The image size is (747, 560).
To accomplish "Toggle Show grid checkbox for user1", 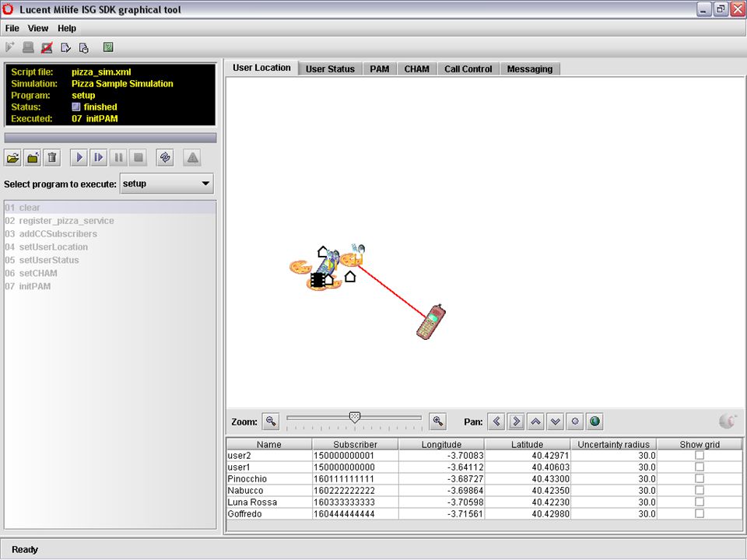I will point(700,467).
